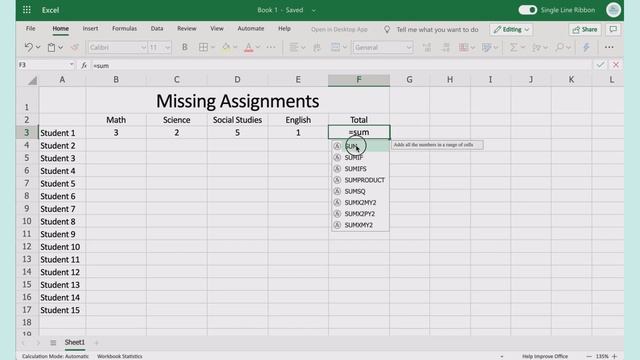Switch to the Formulas tab
The width and height of the screenshot is (640, 360).
click(124, 29)
